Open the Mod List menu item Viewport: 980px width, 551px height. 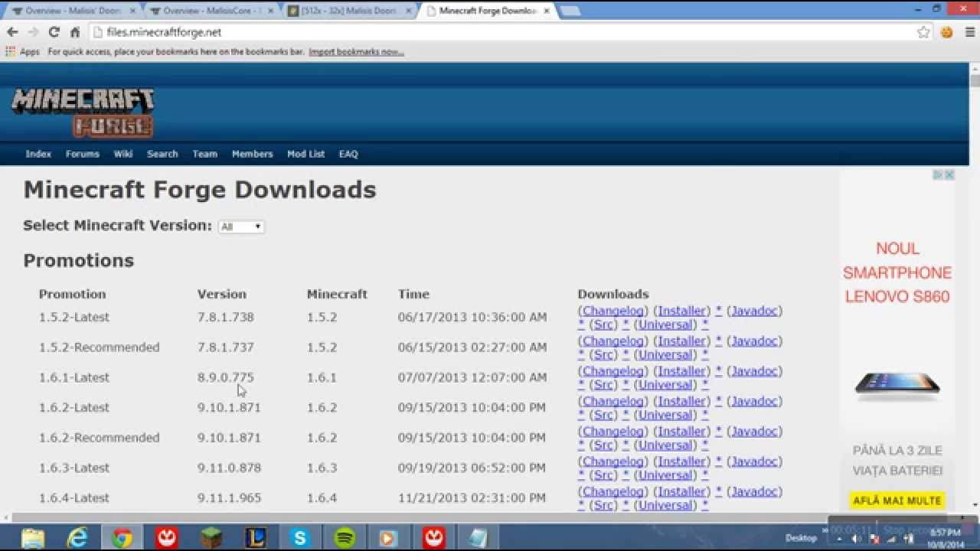coord(306,154)
